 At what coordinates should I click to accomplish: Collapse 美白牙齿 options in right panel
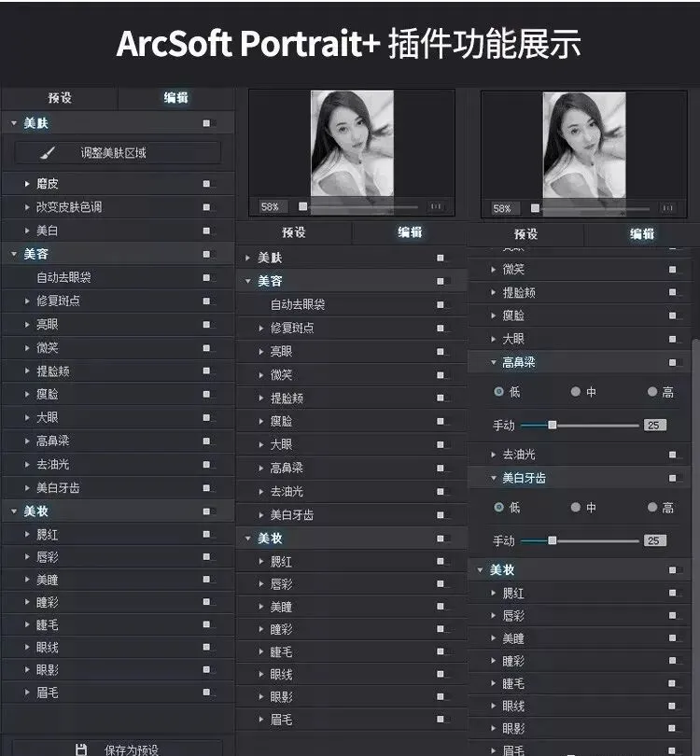click(494, 478)
